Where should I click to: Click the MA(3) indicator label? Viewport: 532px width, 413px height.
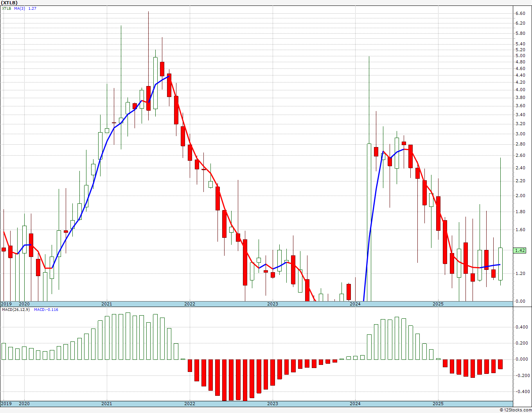(x=20, y=8)
